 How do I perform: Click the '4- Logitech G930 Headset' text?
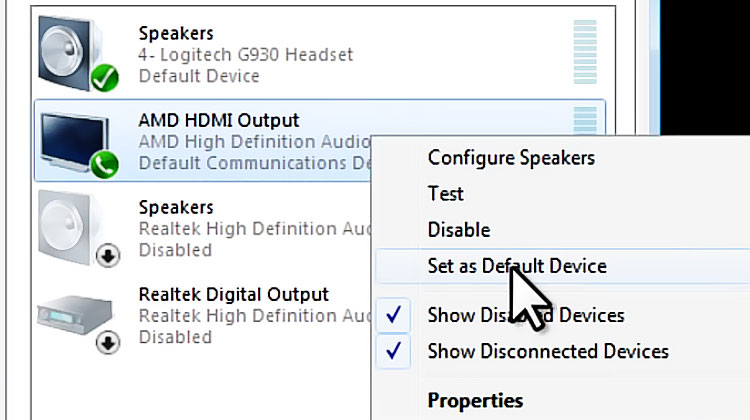246,55
